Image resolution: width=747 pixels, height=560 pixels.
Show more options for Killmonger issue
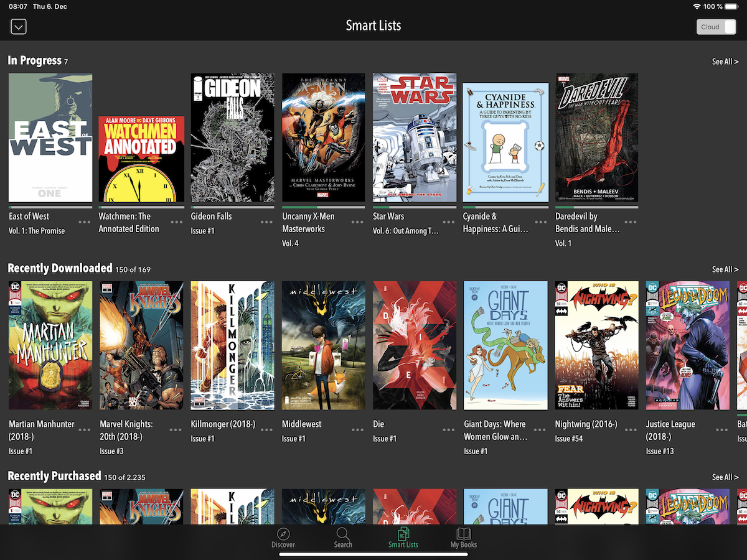coord(266,430)
